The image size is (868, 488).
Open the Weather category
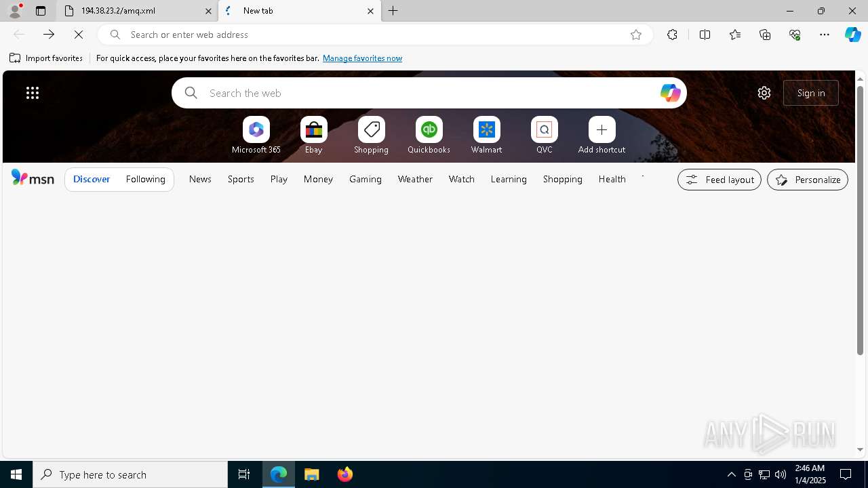[x=415, y=179]
